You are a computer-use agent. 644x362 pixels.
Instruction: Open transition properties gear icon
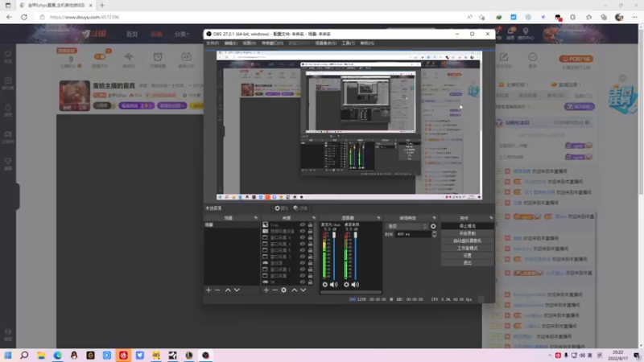tap(433, 226)
